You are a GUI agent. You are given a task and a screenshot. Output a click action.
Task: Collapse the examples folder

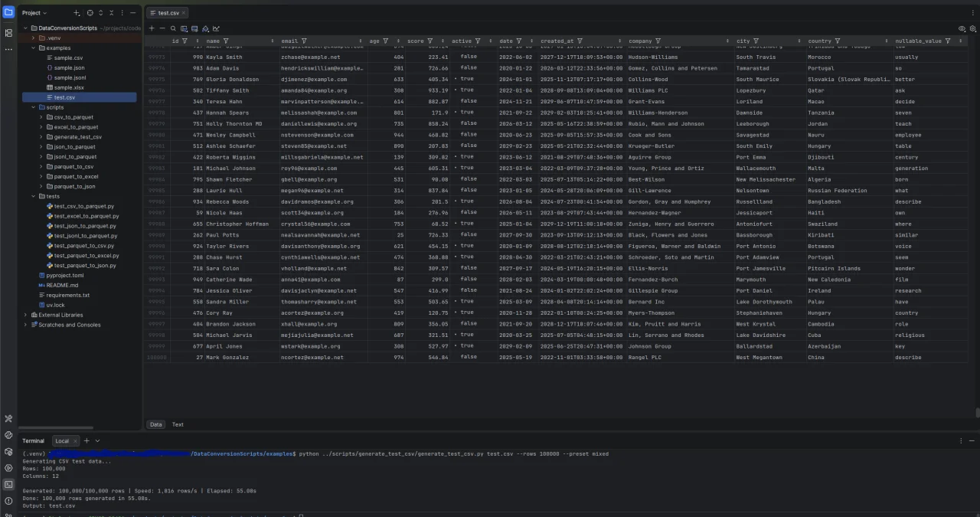[x=33, y=47]
